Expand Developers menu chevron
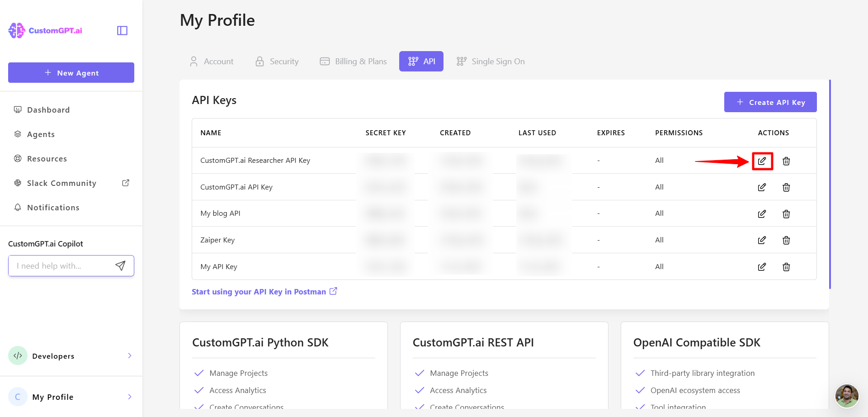The width and height of the screenshot is (868, 417). [130, 355]
